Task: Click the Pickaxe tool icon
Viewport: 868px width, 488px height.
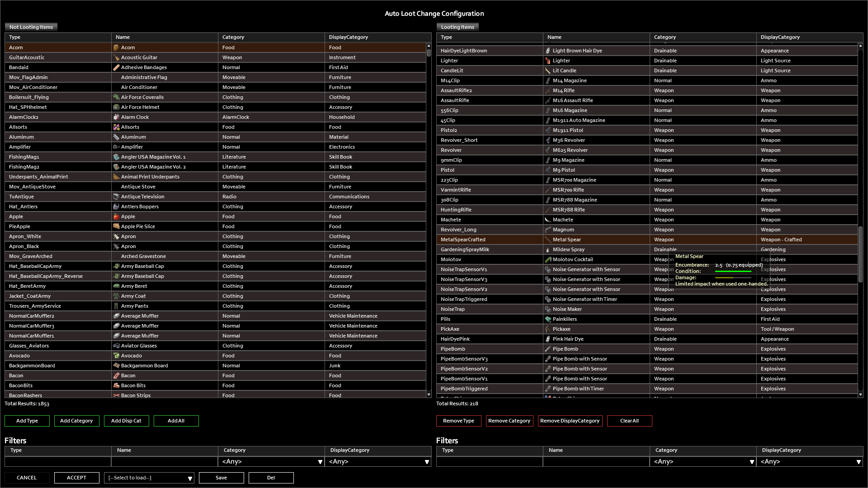Action: (548, 329)
